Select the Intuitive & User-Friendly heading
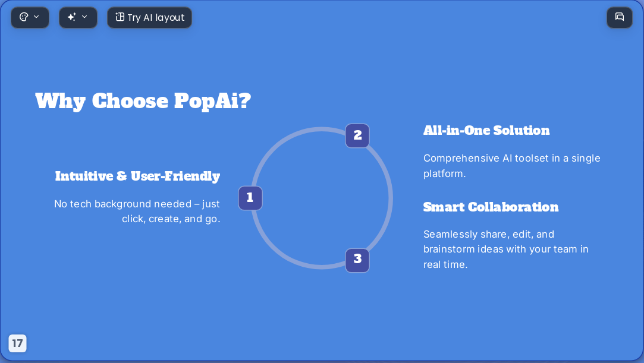 point(137,176)
